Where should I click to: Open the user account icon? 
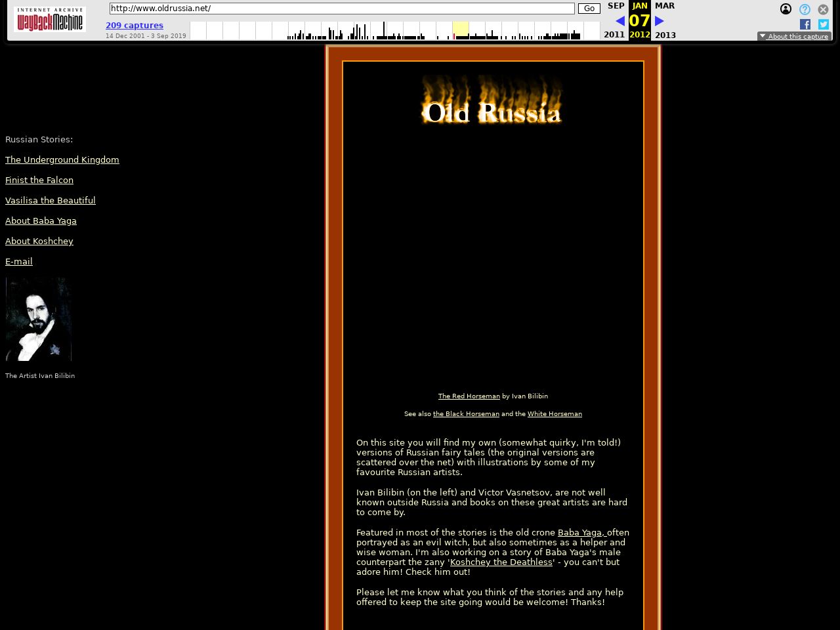[x=786, y=9]
